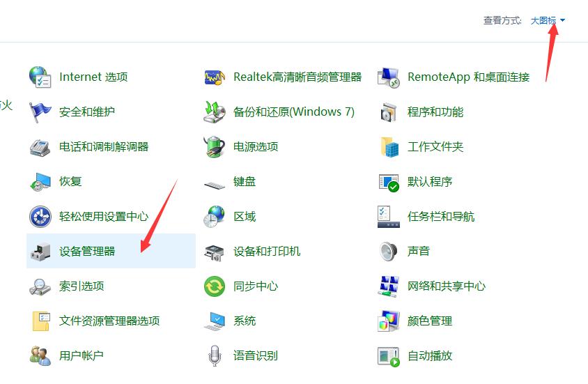Open the 系统 computer icon

pos(215,321)
